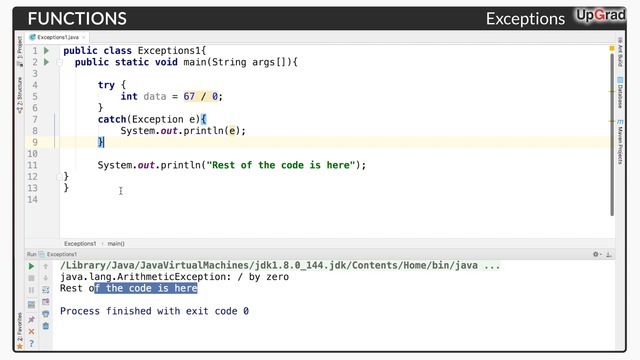Image resolution: width=640 pixels, height=360 pixels.
Task: Select the Exceptions1.java editor tab
Action: pyautogui.click(x=57, y=37)
